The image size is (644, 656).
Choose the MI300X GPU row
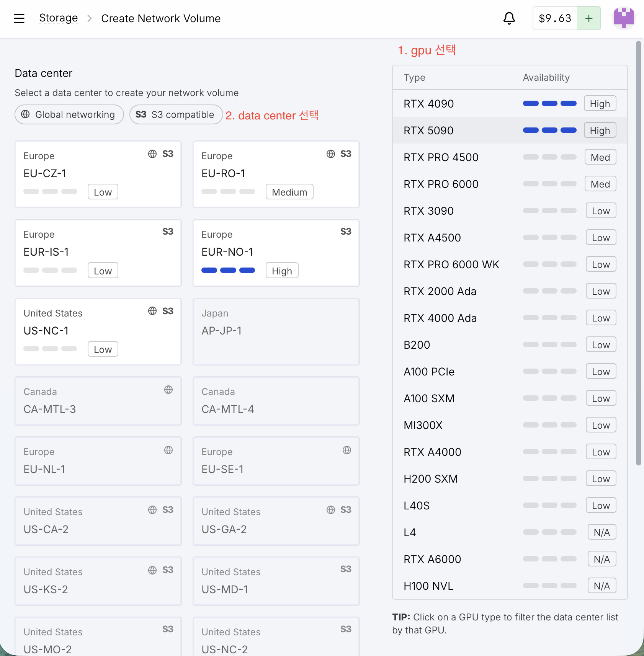(x=510, y=425)
